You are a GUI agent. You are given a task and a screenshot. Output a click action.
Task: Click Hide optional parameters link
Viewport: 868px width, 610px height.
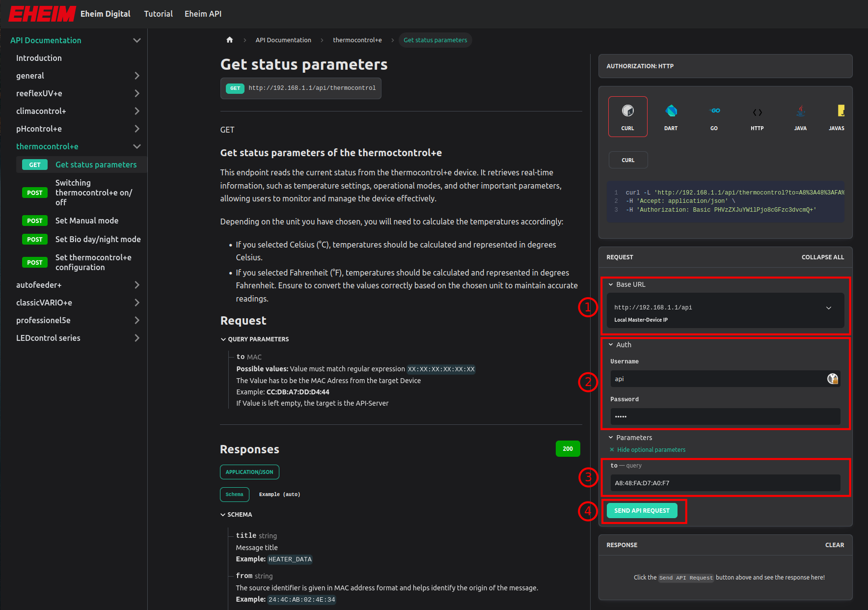pos(651,449)
